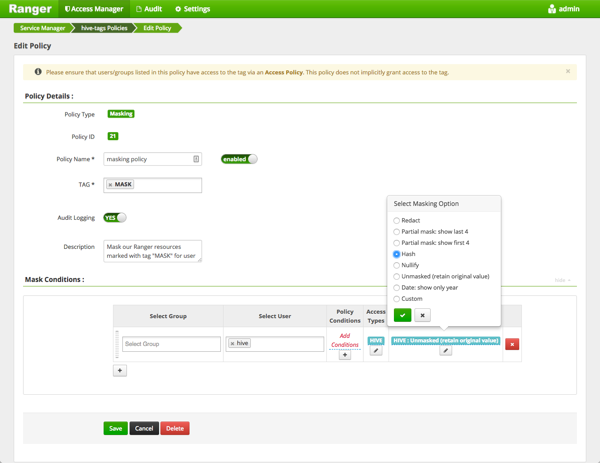
Task: Select Partial mask: show last 4
Action: pyautogui.click(x=396, y=232)
